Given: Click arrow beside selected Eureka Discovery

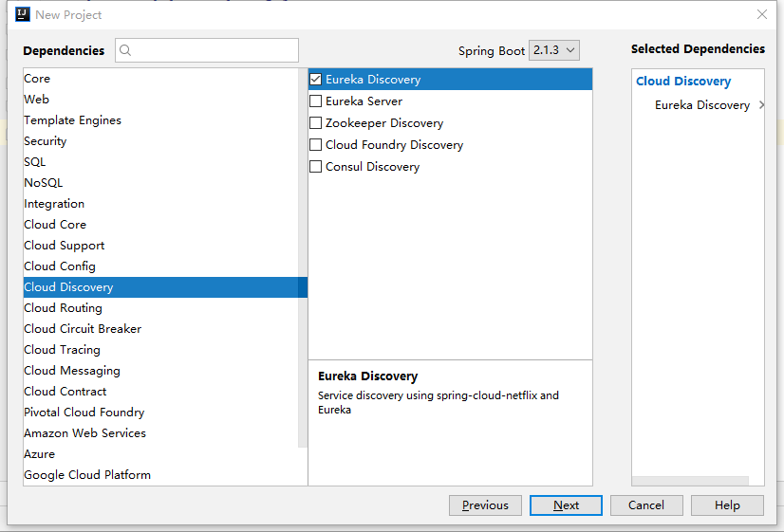Looking at the screenshot, I should [x=761, y=105].
